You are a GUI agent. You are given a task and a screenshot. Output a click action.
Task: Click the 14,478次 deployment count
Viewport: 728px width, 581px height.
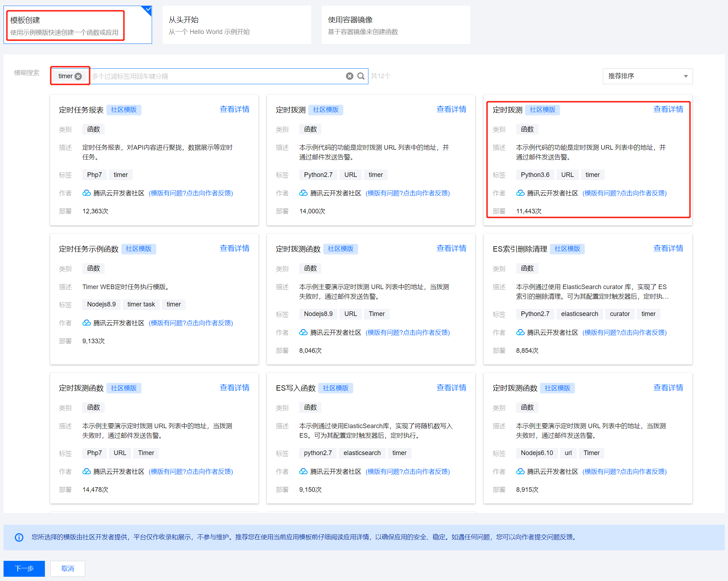(95, 490)
